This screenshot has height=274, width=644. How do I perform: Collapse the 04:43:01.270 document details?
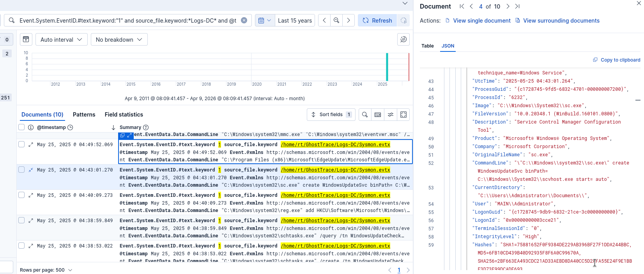(31, 170)
